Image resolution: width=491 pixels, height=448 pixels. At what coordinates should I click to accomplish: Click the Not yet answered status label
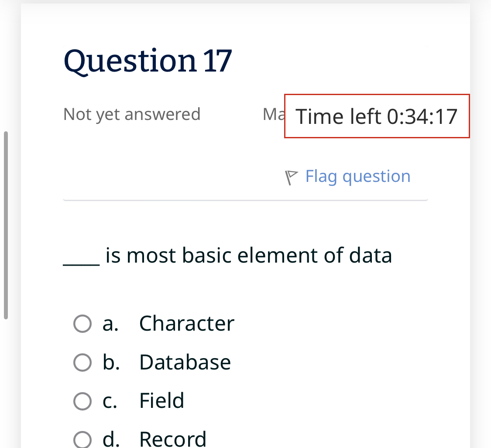point(131,114)
